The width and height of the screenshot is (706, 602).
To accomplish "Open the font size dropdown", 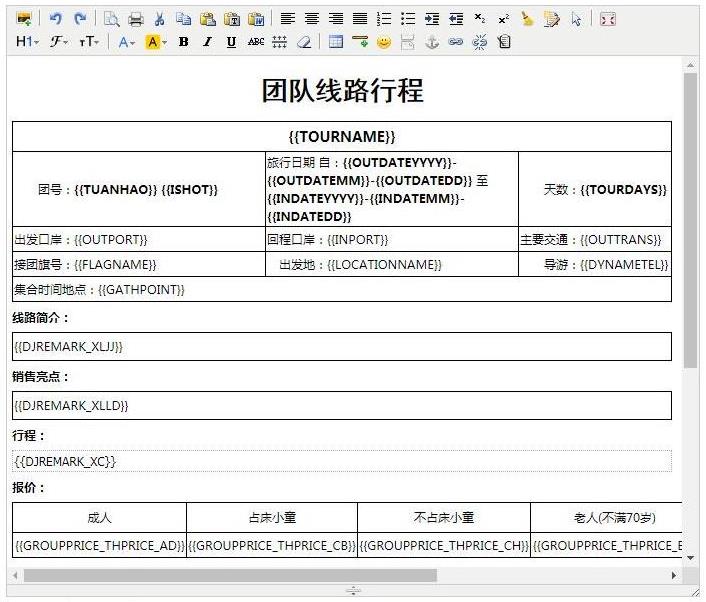I will click(89, 42).
